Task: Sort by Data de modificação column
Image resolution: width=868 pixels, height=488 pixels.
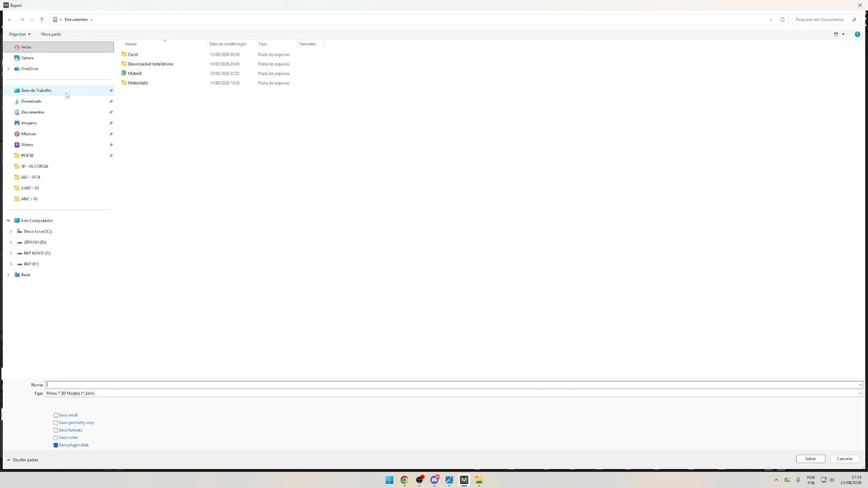Action: tap(228, 44)
